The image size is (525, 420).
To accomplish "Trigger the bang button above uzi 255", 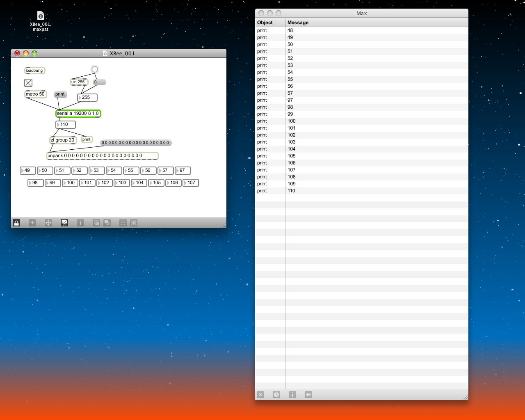I will click(x=95, y=69).
